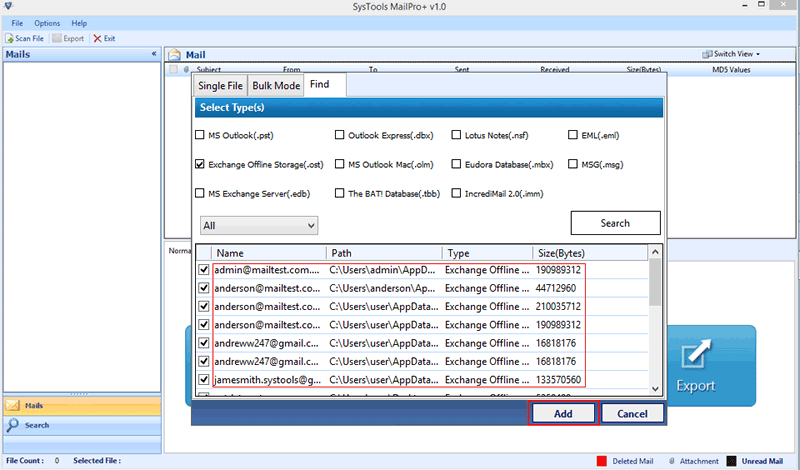Uncheck Exchange Offline Storage(.ost)
Image resolution: width=800 pixels, height=470 pixels.
[x=199, y=164]
